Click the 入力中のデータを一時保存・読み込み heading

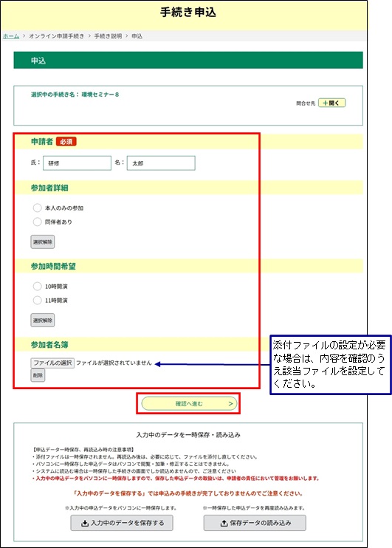(x=188, y=435)
